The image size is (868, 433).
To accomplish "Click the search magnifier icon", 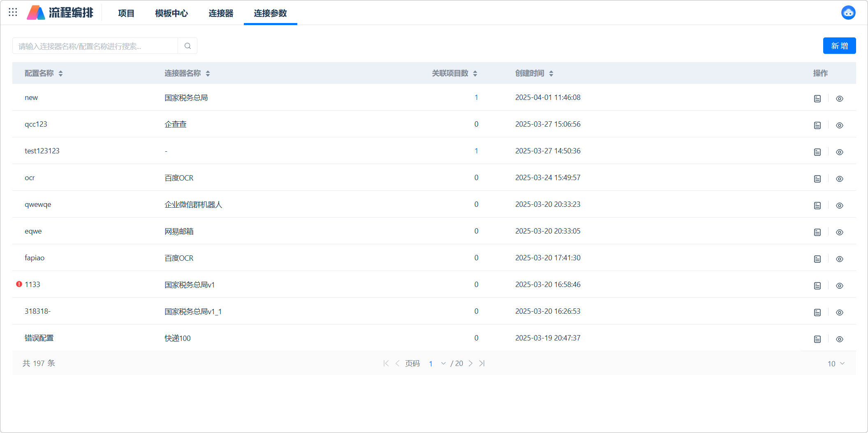I will pos(187,46).
